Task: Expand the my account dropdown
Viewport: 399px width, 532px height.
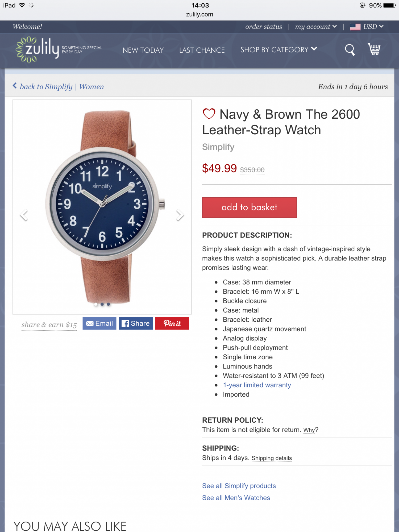Action: click(x=316, y=27)
